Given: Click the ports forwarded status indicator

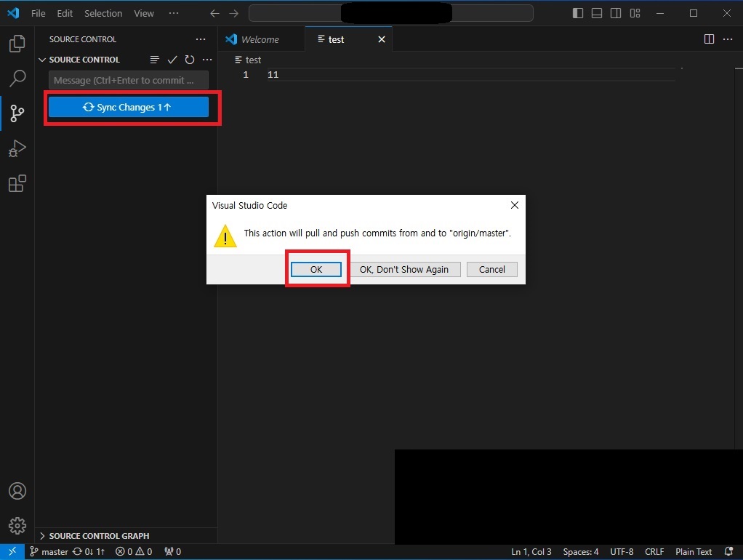Looking at the screenshot, I should tap(172, 551).
